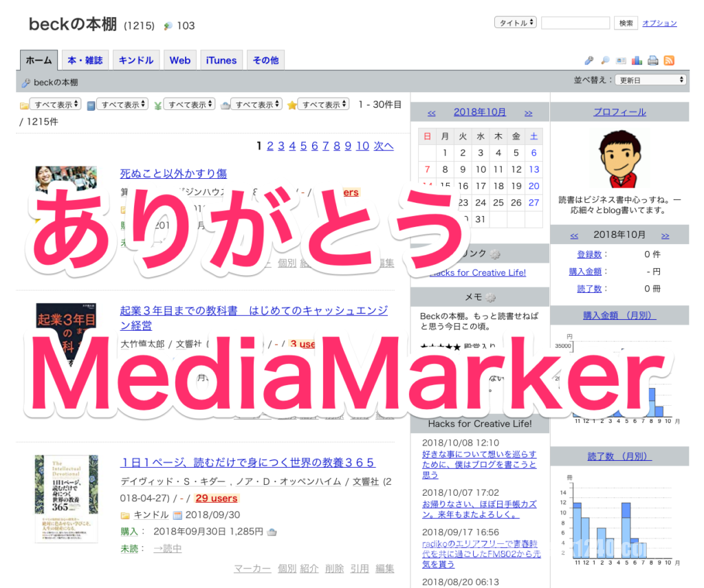Image resolution: width=704 pixels, height=588 pixels.
Task: Click the 読了数 stats link
Action: [589, 289]
